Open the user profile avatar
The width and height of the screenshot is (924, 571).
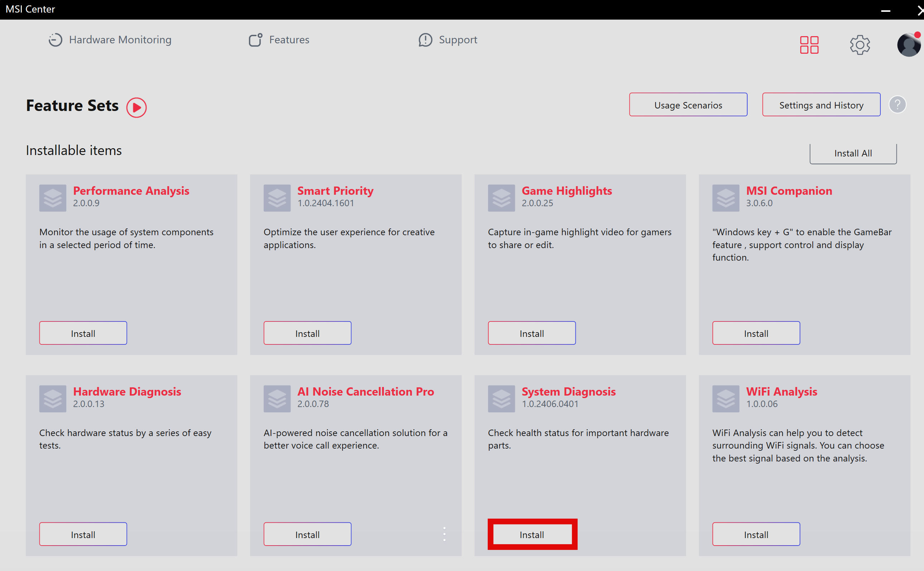point(909,45)
